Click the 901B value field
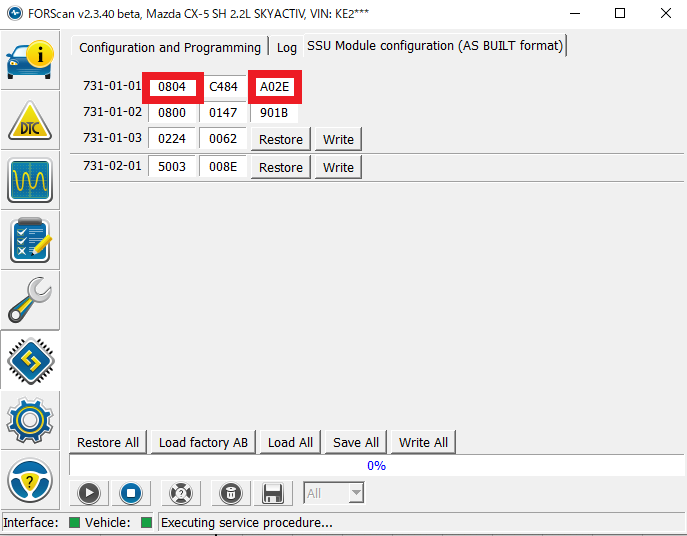This screenshot has height=536, width=687. tap(274, 113)
